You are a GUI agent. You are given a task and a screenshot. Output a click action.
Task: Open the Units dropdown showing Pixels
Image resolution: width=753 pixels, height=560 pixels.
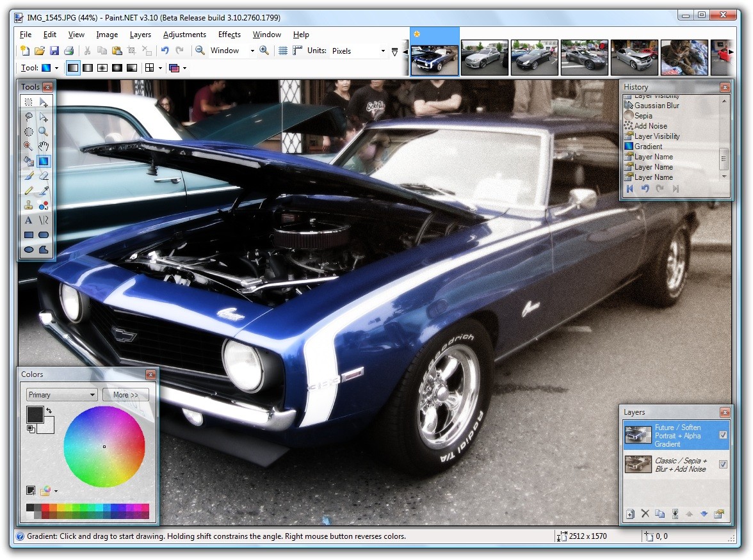click(382, 50)
